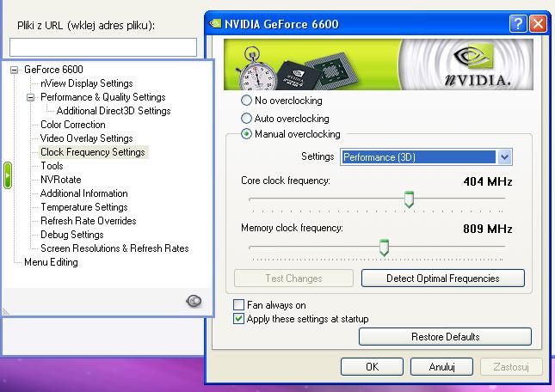Select No overclocking radio button
The height and width of the screenshot is (392, 555).
(246, 101)
